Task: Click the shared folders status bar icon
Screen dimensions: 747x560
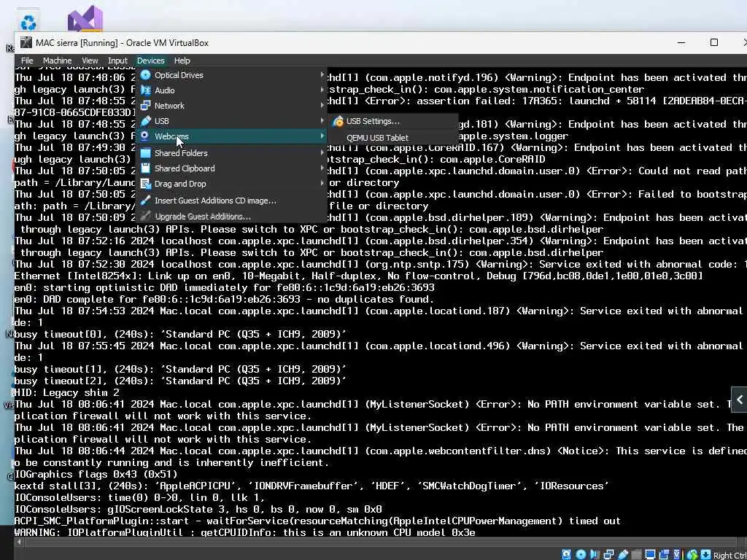Action: pos(636,554)
